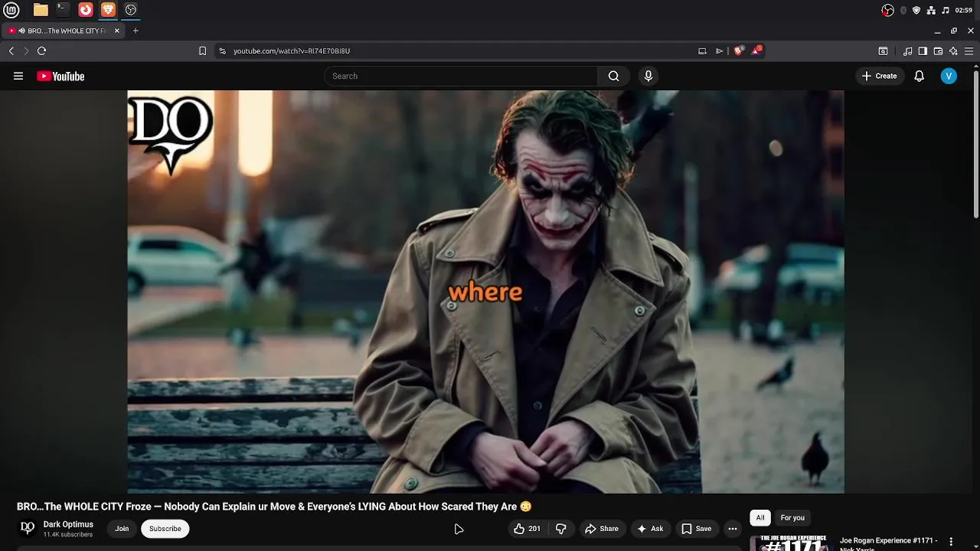This screenshot has width=980, height=551.
Task: Share this video
Action: pos(602,529)
